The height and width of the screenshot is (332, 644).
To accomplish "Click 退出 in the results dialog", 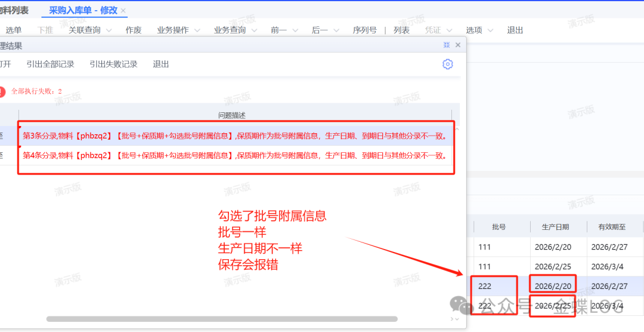I will (x=161, y=64).
